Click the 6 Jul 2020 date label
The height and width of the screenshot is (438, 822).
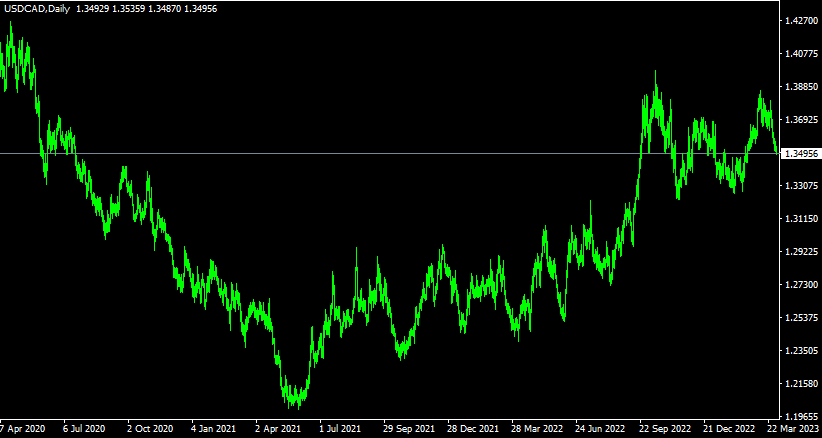click(84, 429)
